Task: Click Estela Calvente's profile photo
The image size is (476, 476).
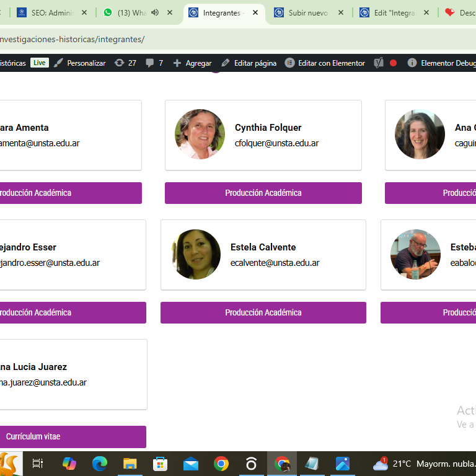Action: pos(196,254)
